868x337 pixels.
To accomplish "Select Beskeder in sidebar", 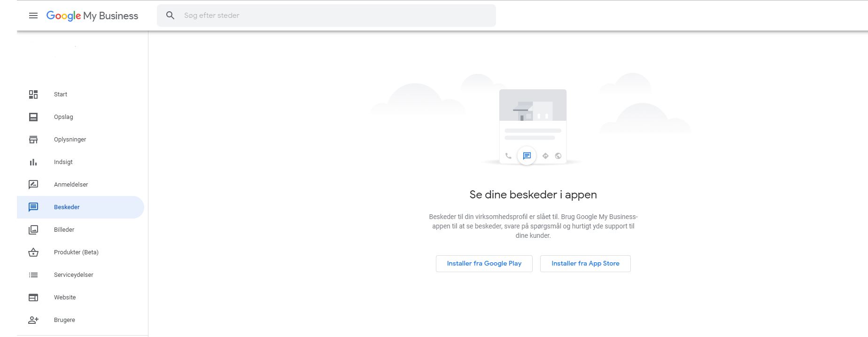I will pos(80,207).
